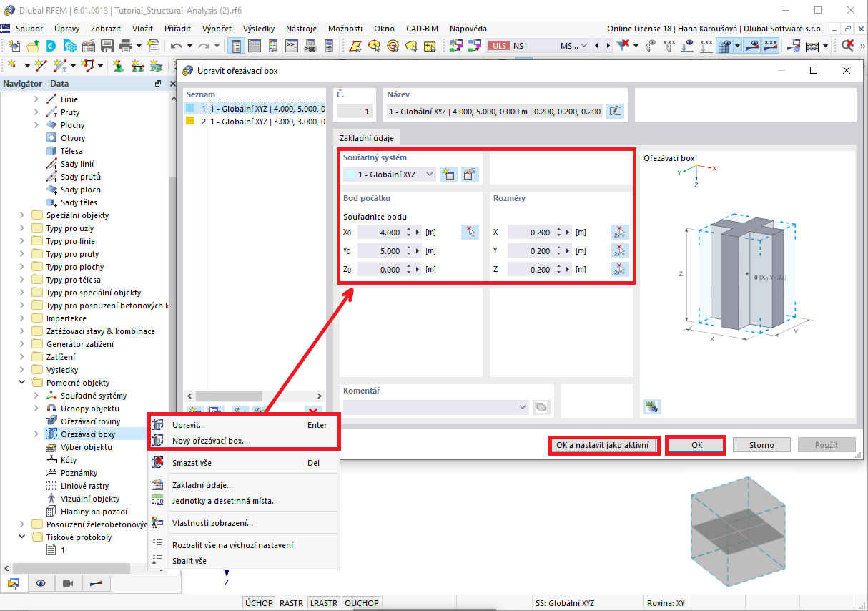Image resolution: width=868 pixels, height=611 pixels.
Task: Click the Ořezávací roviny tree icon
Action: (x=51, y=421)
